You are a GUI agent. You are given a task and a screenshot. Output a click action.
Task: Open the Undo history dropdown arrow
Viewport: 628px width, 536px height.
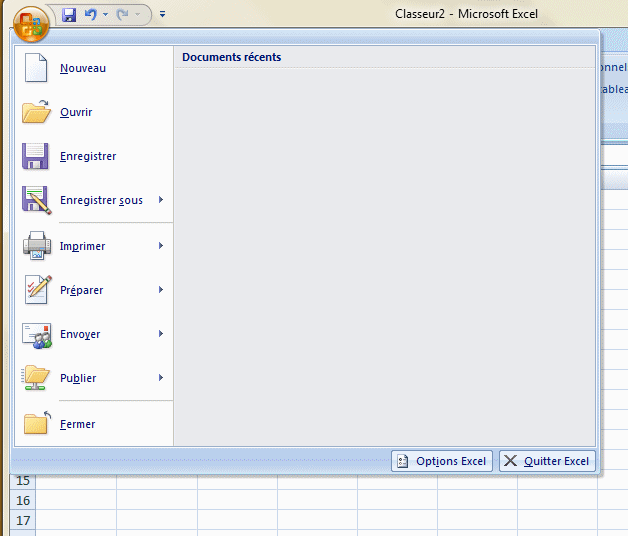click(x=105, y=16)
